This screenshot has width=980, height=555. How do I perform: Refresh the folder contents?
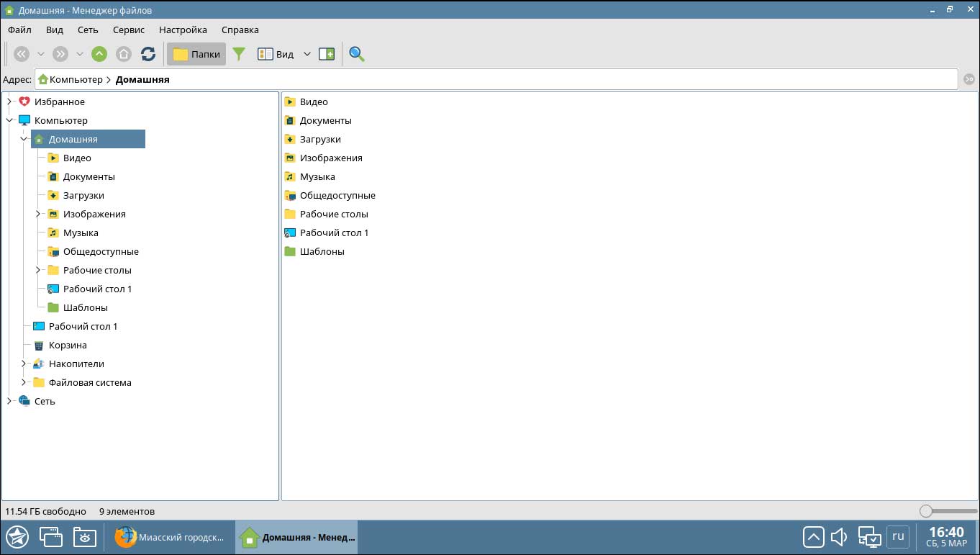tap(148, 54)
